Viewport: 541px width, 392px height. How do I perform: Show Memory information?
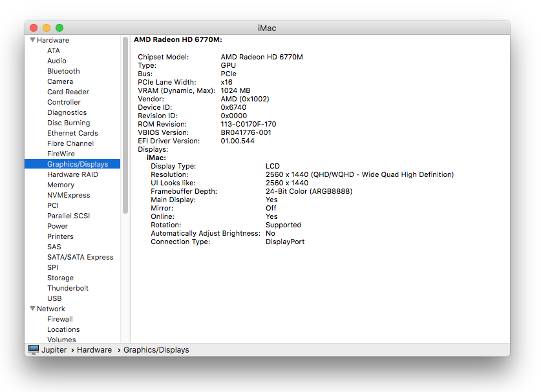point(61,185)
